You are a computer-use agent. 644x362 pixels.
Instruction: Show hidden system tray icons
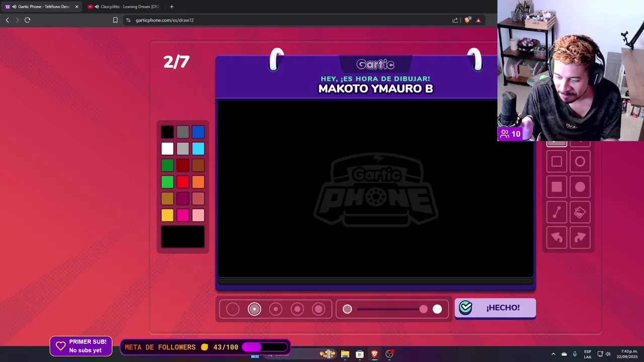553,354
